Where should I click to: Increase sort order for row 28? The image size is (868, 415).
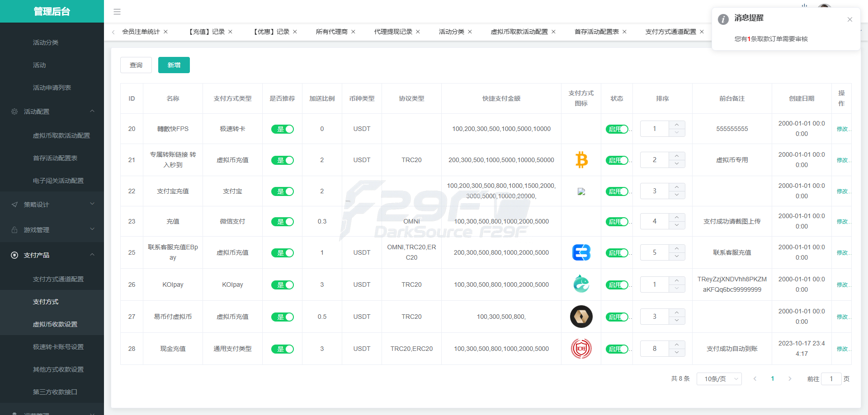click(677, 345)
